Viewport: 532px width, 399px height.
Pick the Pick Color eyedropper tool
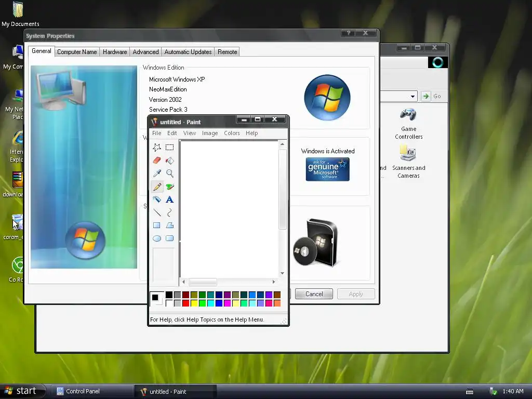[x=157, y=174]
